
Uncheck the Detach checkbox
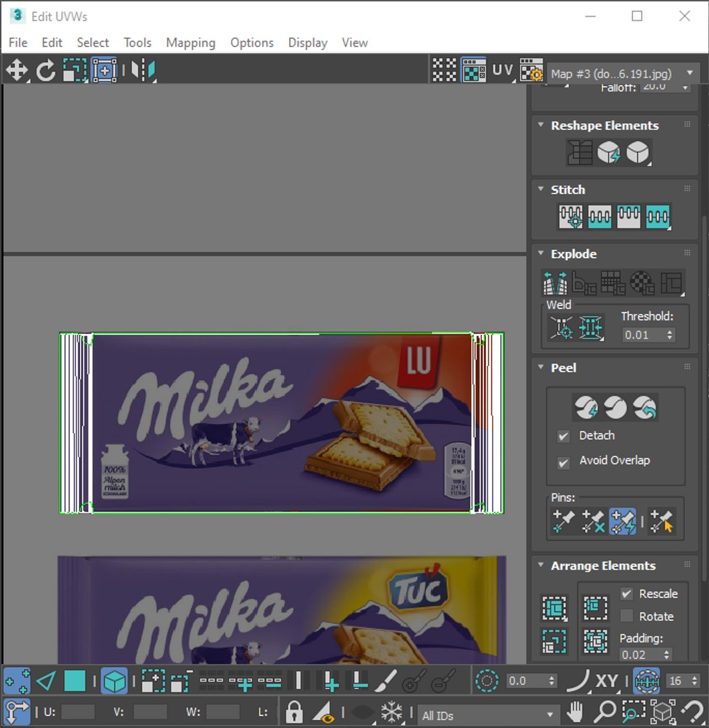[x=563, y=436]
